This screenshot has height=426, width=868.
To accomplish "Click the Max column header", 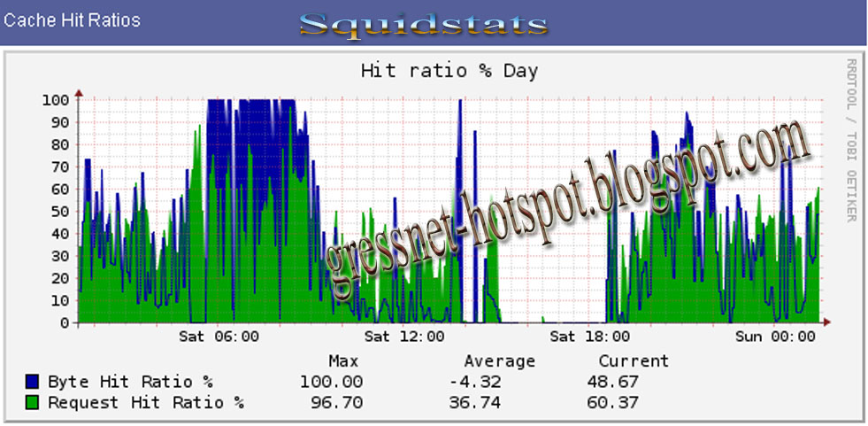I will click(343, 361).
